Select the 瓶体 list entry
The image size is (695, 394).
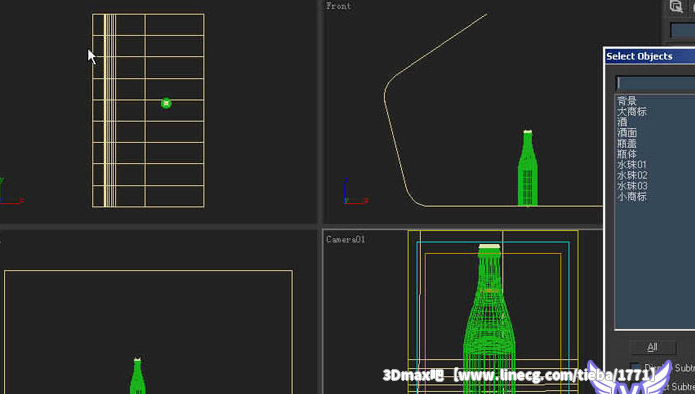click(x=626, y=154)
